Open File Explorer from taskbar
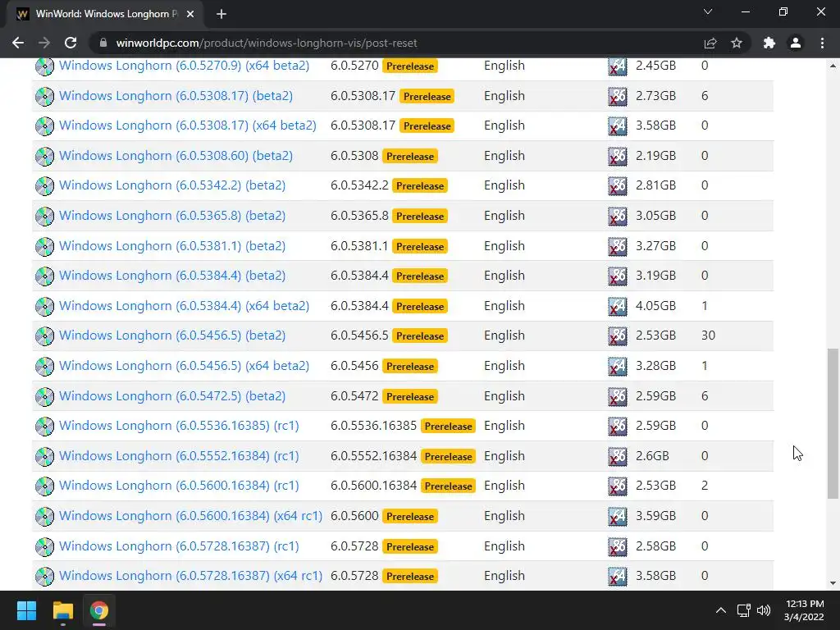The image size is (840, 630). point(62,610)
